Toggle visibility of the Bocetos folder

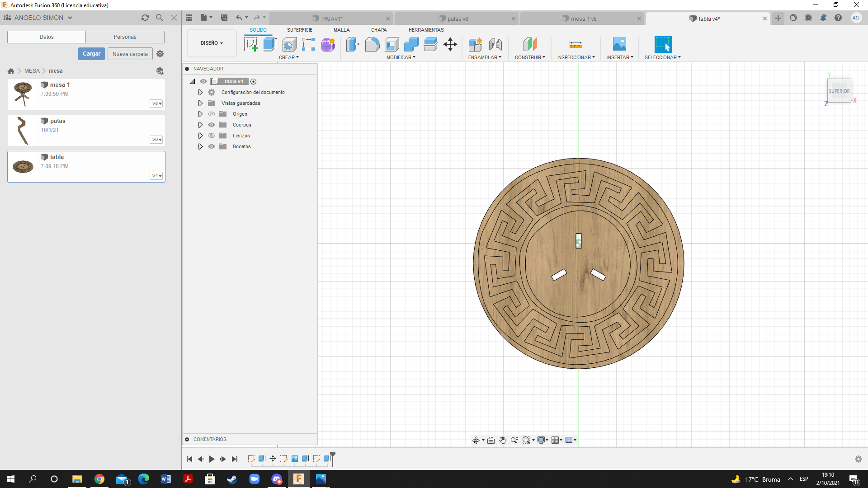click(212, 146)
